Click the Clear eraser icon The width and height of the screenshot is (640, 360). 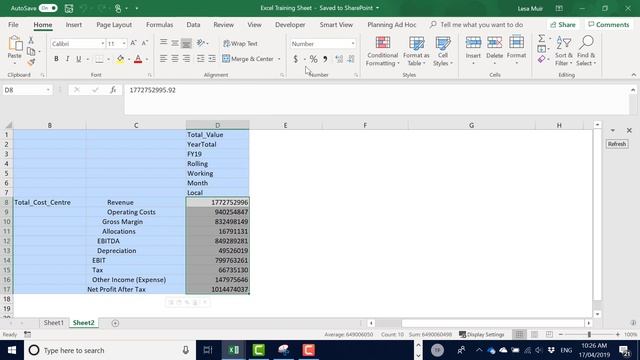[542, 60]
